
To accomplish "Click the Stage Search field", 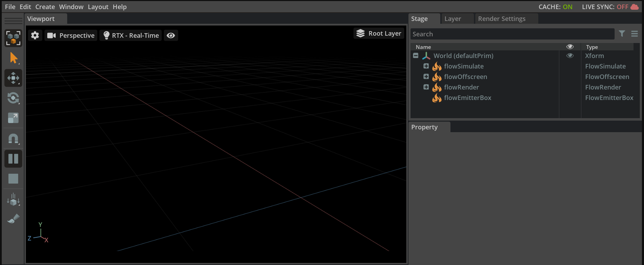I will pos(512,34).
